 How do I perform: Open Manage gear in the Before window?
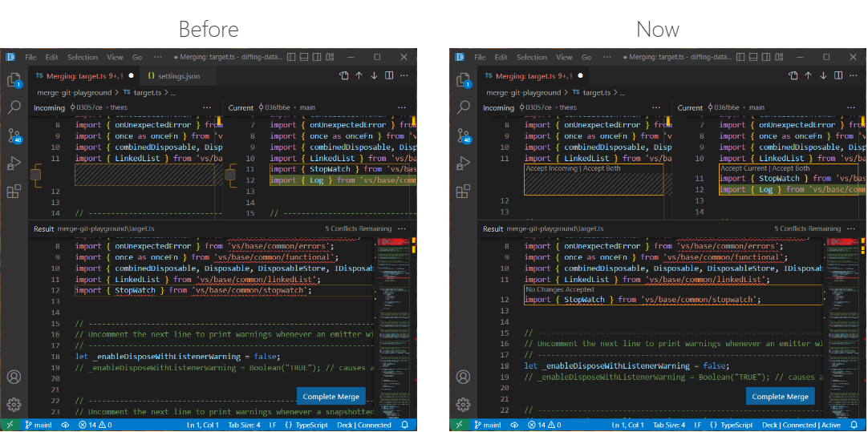click(14, 405)
